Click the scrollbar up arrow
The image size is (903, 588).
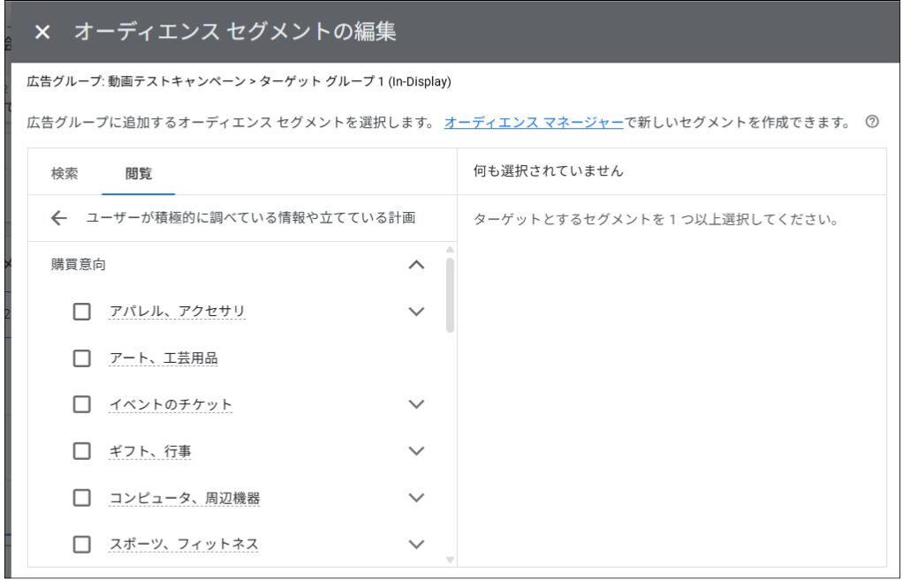pyautogui.click(x=450, y=250)
